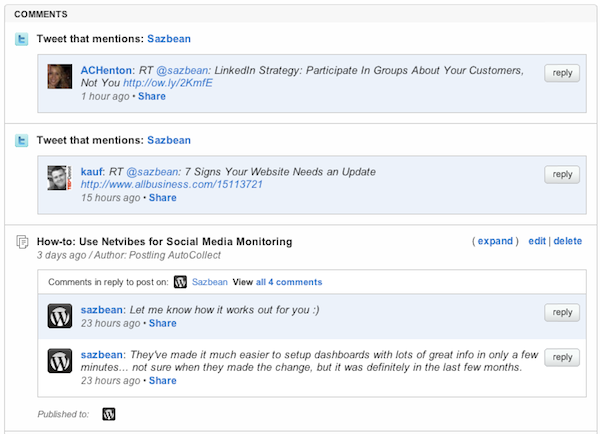Reply to sazbean's comment about setting up dashboards
The width and height of the screenshot is (600, 434).
coord(562,357)
